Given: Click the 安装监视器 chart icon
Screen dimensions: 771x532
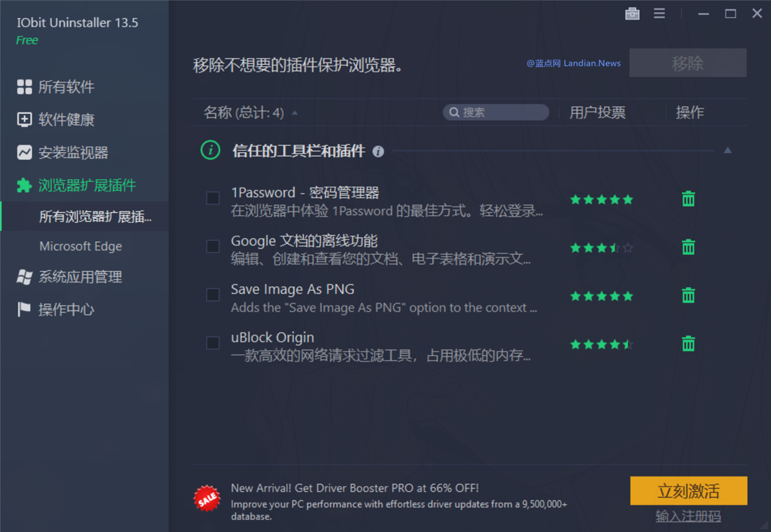Looking at the screenshot, I should pos(24,152).
